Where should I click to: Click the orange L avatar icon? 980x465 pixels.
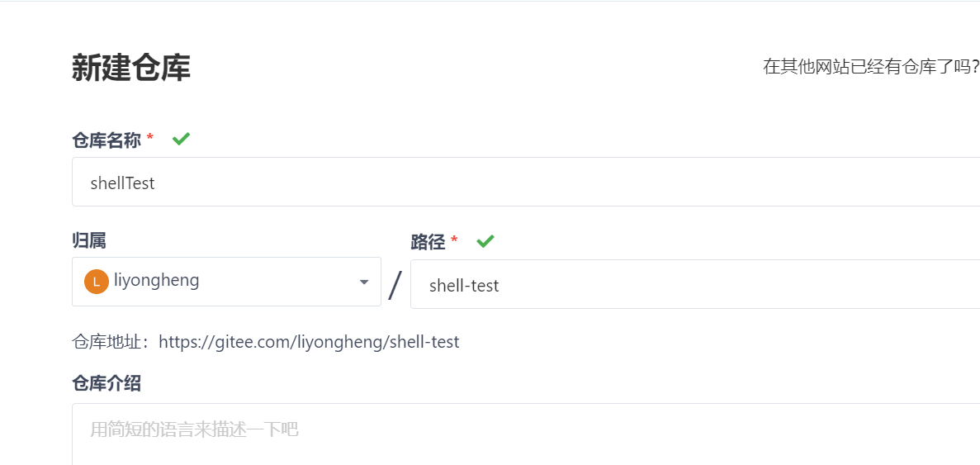(x=97, y=282)
